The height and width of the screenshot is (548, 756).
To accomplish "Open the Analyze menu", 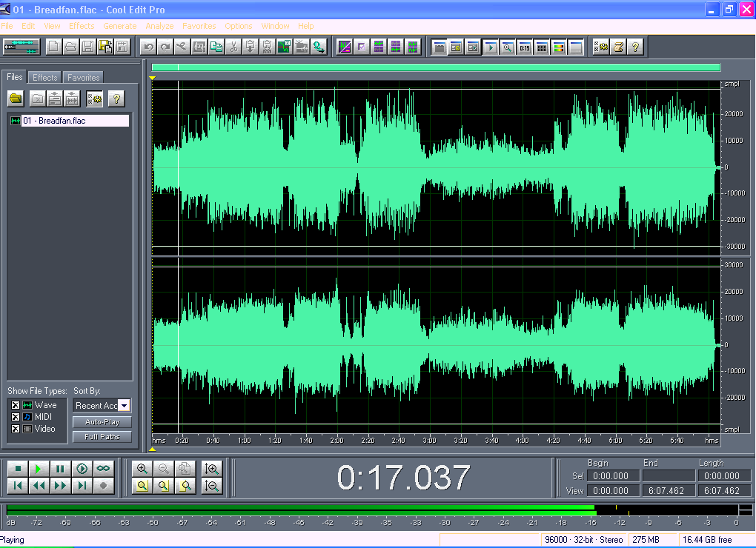I will pos(159,26).
